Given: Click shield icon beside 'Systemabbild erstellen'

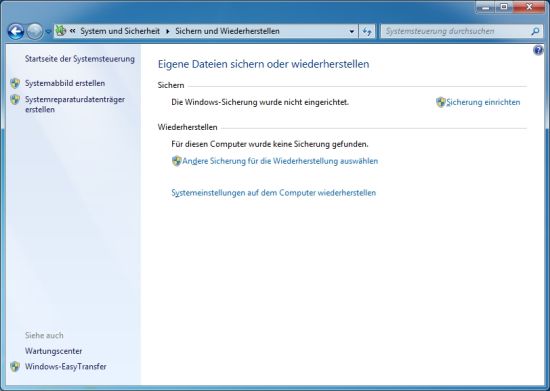Looking at the screenshot, I should coord(15,83).
